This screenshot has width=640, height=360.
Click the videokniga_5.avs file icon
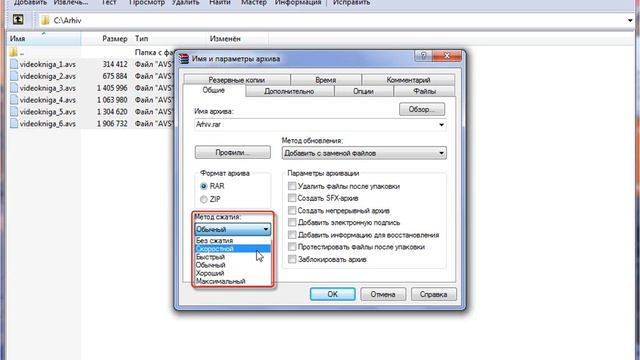click(x=14, y=111)
